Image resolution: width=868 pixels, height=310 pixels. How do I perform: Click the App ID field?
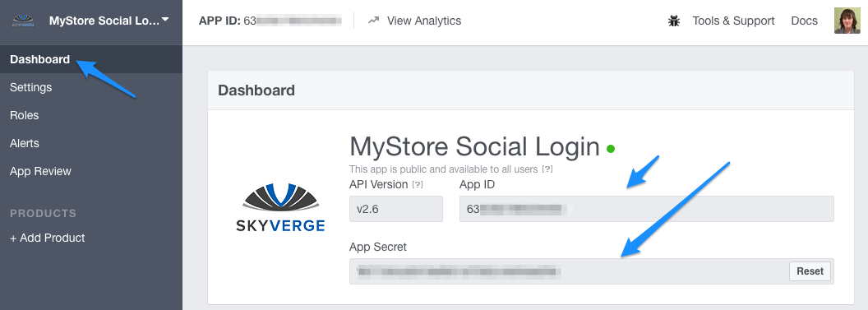[647, 209]
